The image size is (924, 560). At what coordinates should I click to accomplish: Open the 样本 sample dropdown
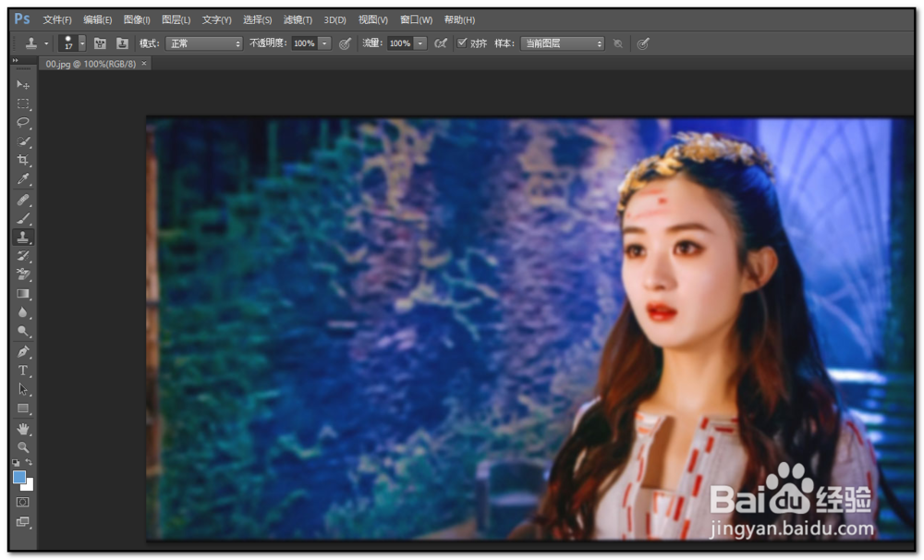562,43
